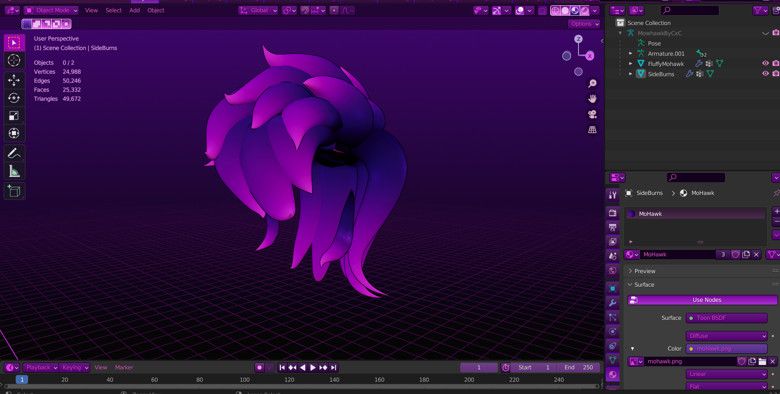
Task: Open the Keying menu in timeline
Action: 75,368
